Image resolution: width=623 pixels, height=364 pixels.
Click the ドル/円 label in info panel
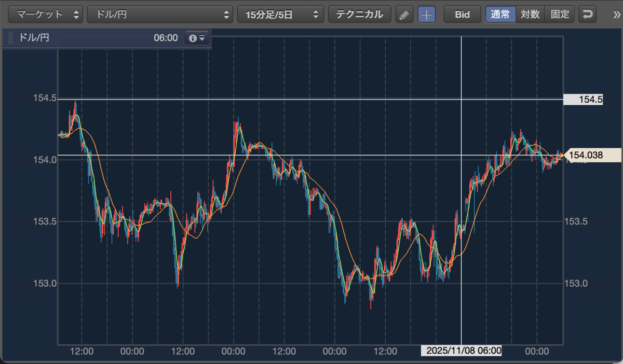[34, 38]
